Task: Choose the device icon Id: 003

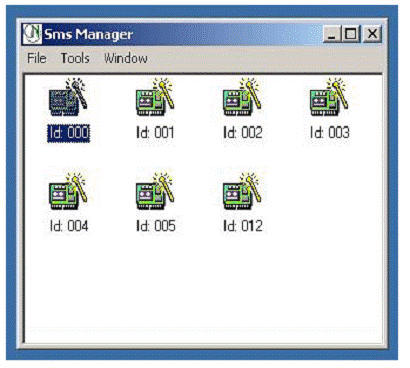Action: [x=329, y=97]
